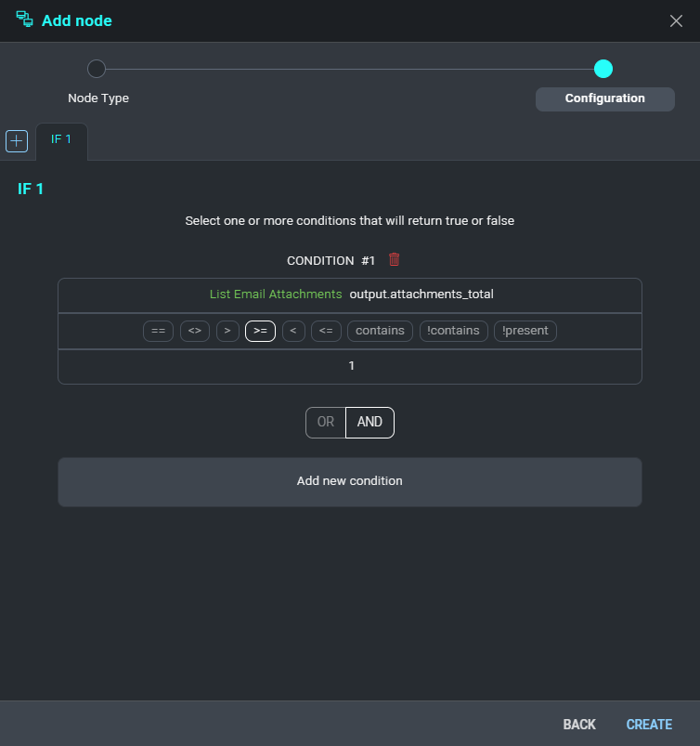The width and height of the screenshot is (700, 746).
Task: Select the contains operator
Action: tap(381, 331)
